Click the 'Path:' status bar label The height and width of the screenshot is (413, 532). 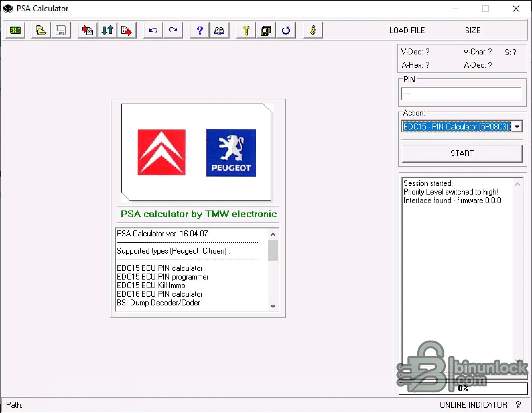point(14,405)
